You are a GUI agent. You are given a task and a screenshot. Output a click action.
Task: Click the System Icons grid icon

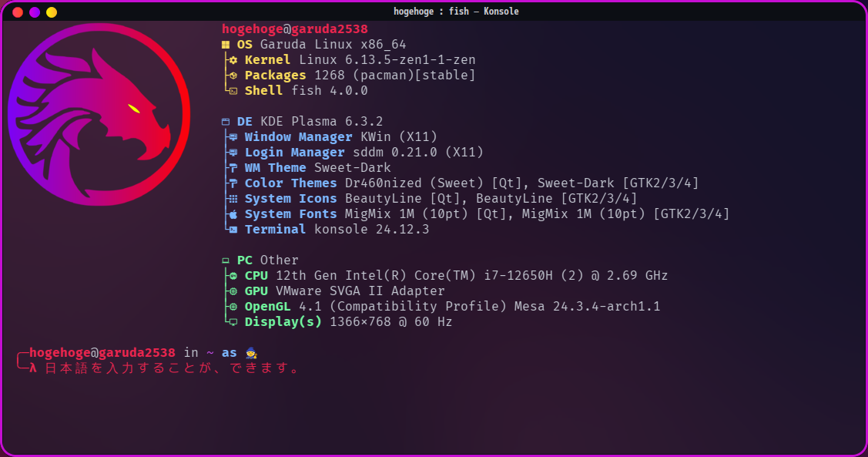pos(233,199)
